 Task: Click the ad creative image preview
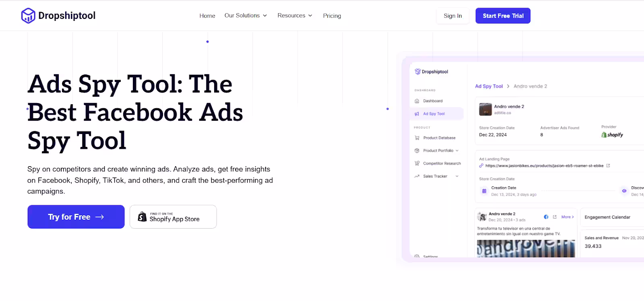526,249
